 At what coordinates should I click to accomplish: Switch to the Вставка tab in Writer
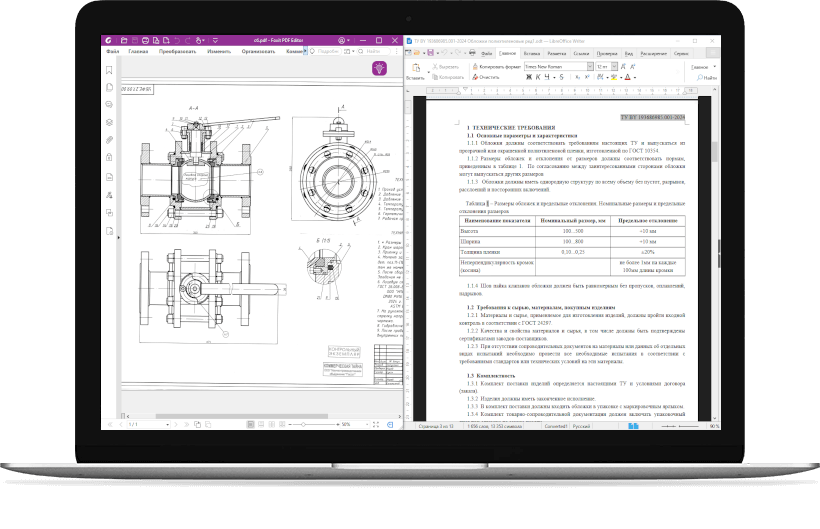531,51
